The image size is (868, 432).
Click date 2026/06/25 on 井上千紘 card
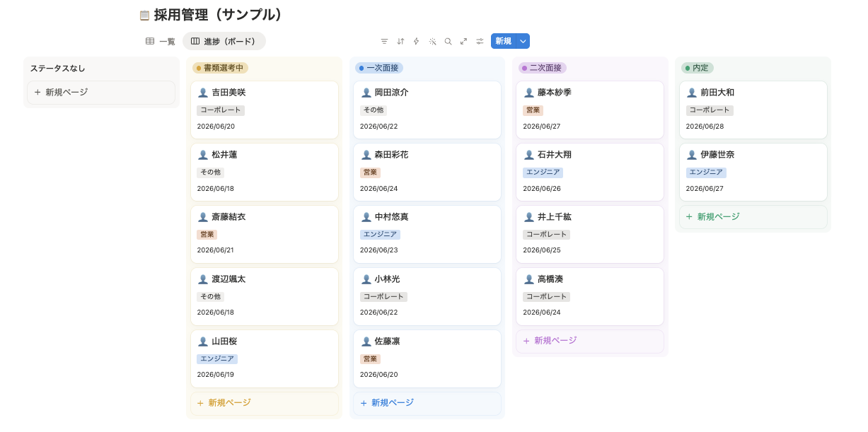[x=542, y=251]
